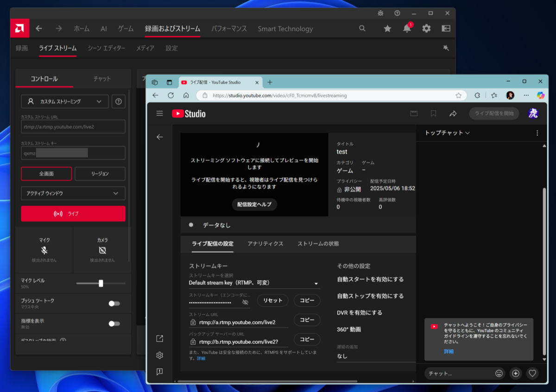Adjust the マイク レベル slider
Viewport: 556px width, 392px height.
101,283
